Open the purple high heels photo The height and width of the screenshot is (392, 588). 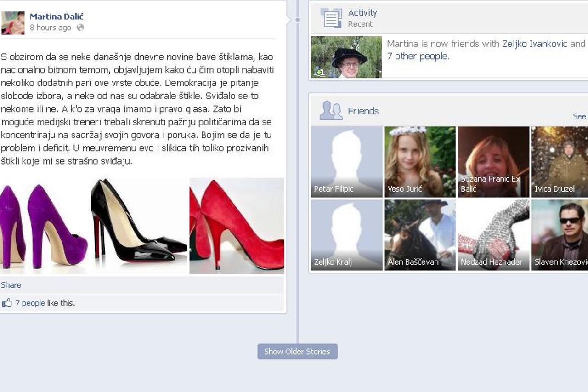(x=44, y=226)
